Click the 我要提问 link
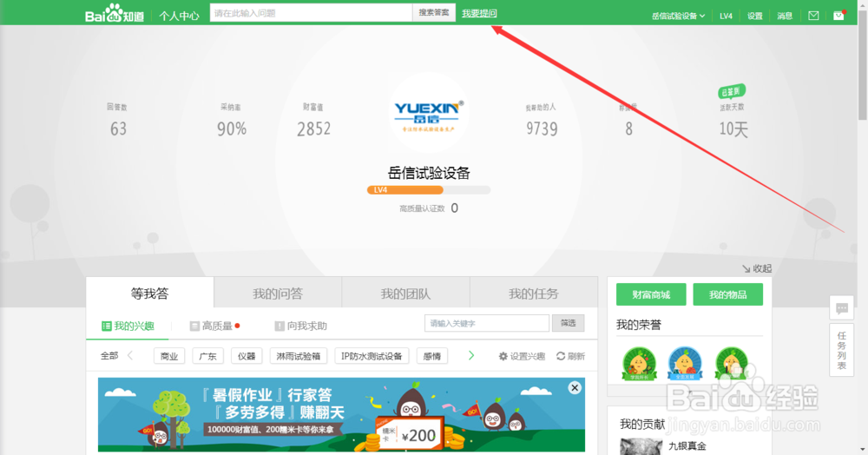 tap(479, 13)
